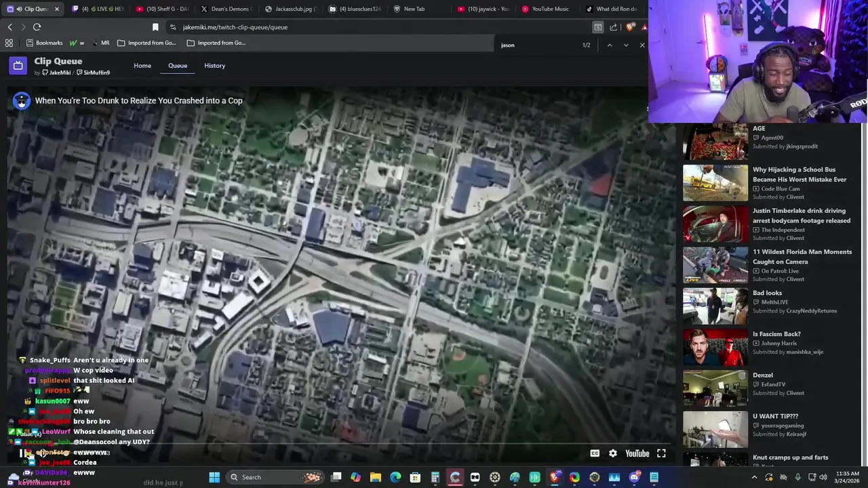Select the Justin Timberlake arrest clip thumbnail

pos(715,224)
